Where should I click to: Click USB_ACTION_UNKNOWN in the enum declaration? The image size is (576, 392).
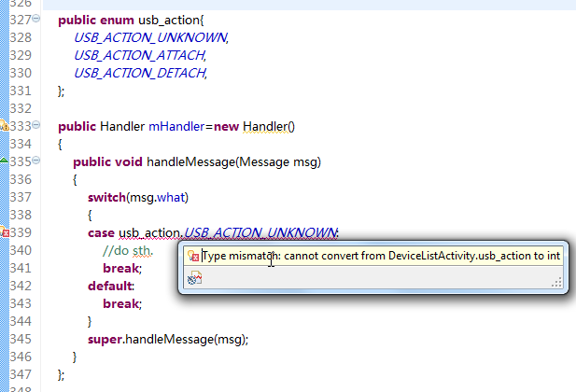(x=150, y=37)
